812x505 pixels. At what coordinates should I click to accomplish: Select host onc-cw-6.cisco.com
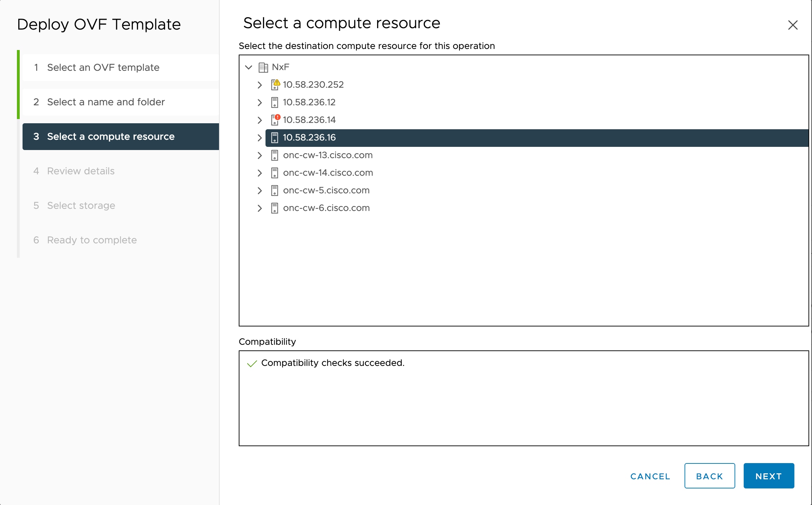tap(326, 208)
